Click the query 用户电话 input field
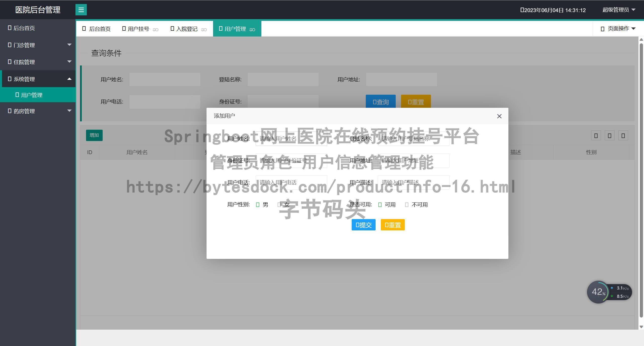The image size is (644, 346). tap(165, 102)
